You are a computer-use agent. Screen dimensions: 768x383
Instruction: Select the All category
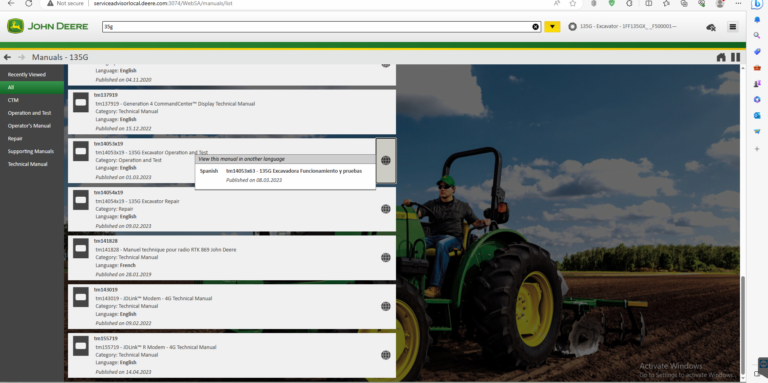(x=32, y=87)
